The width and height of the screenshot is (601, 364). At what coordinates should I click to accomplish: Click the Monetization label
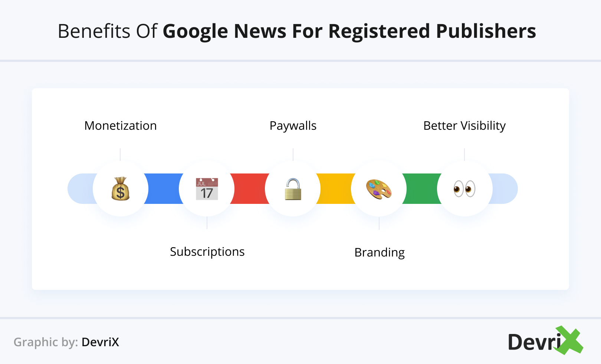click(121, 126)
